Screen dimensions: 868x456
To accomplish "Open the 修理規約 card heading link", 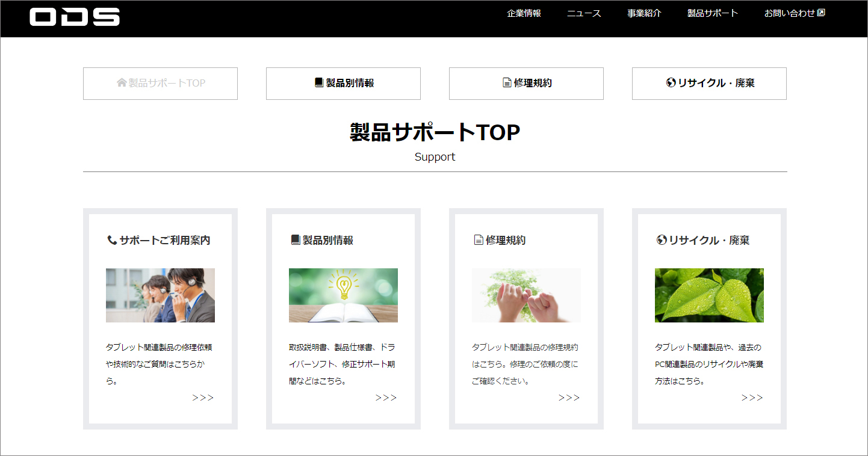I will pos(505,240).
